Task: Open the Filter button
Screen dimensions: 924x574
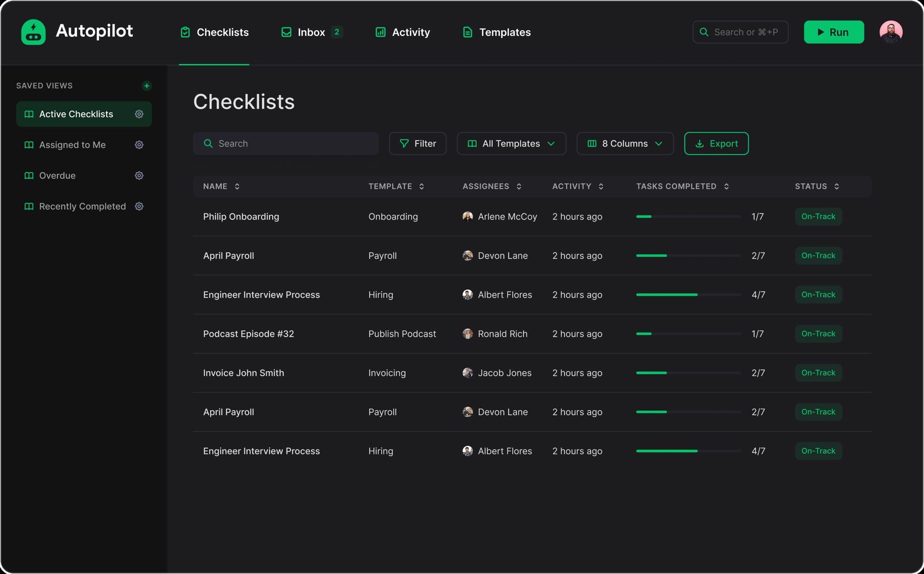Action: (418, 143)
